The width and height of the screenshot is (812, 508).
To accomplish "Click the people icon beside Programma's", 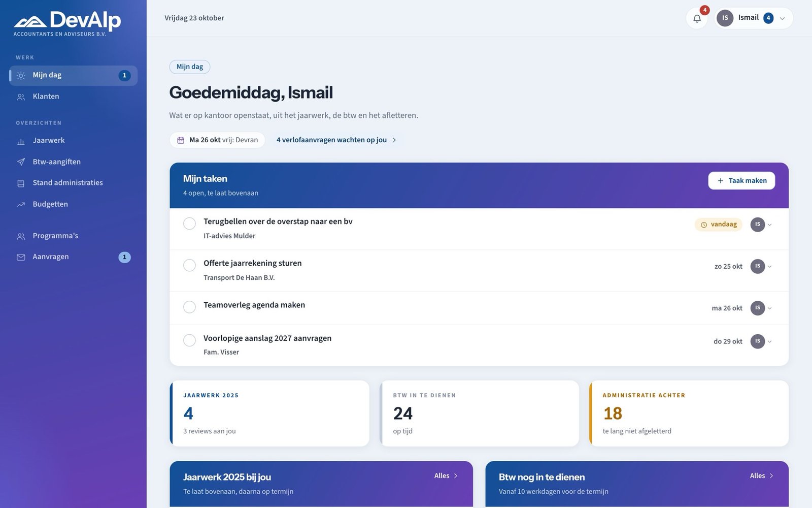I will coord(21,236).
